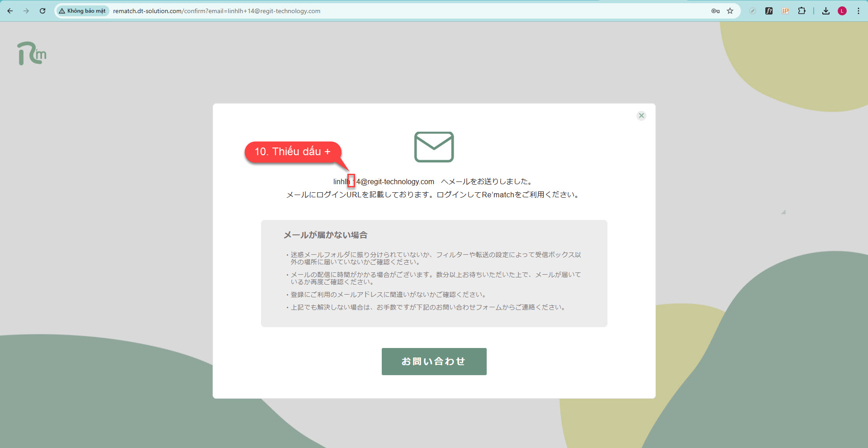Click the '10. Thiếu dấu +' annotation bubble
The image size is (868, 448).
pos(293,152)
